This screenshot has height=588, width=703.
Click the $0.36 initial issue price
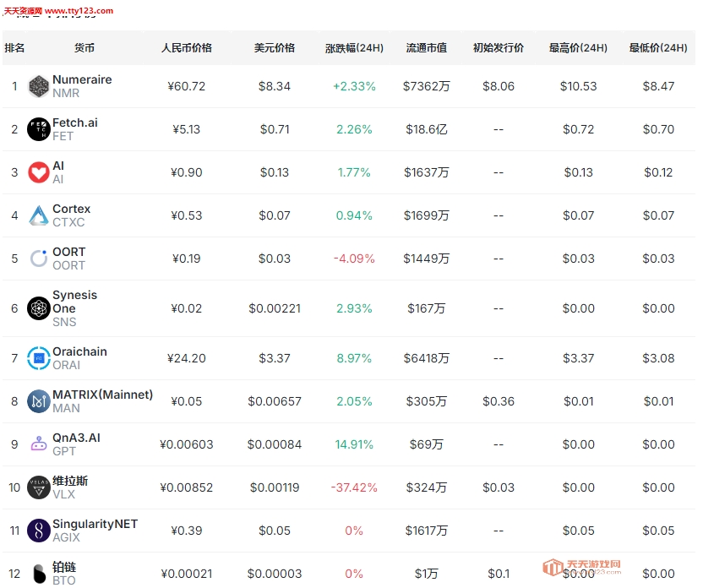(x=499, y=401)
